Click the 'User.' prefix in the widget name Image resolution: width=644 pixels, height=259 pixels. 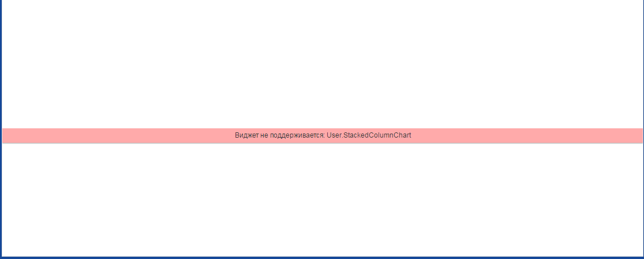(335, 135)
